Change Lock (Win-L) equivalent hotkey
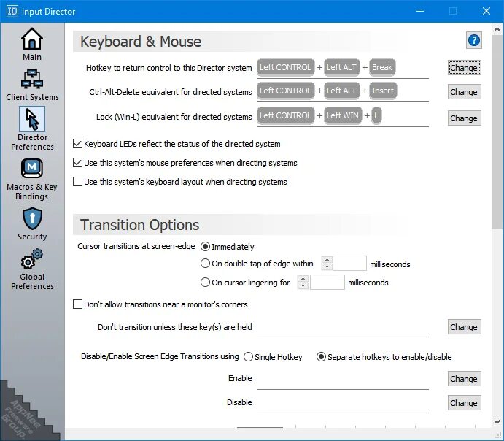Screen dimensions: 504x441 click(464, 118)
